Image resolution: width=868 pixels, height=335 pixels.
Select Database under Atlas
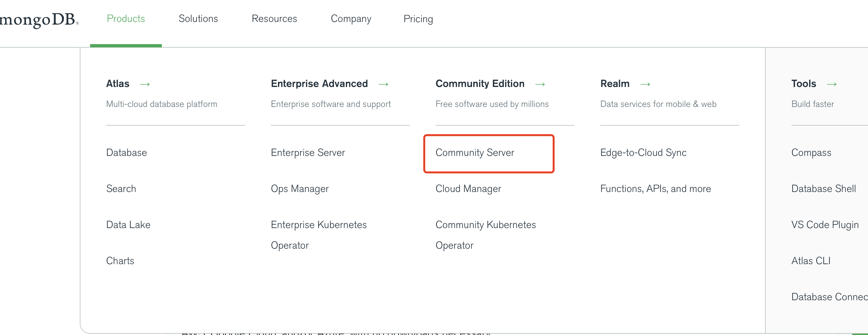pyautogui.click(x=126, y=152)
